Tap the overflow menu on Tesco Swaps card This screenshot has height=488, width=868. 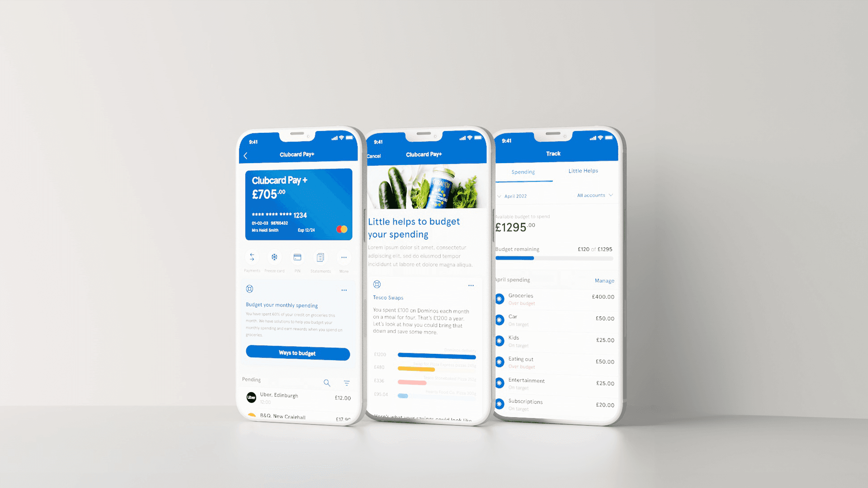(x=470, y=286)
